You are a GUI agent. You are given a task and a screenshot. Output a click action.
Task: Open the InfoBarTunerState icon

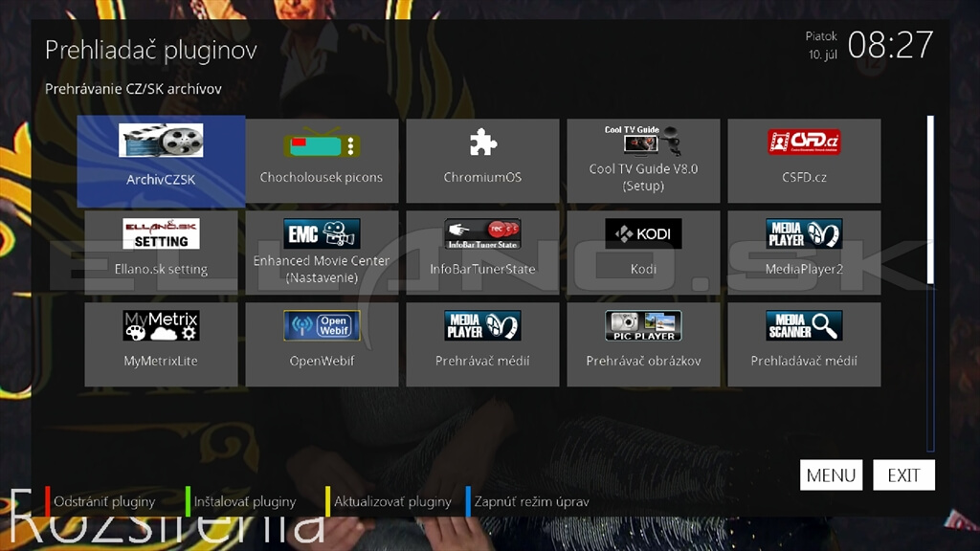point(482,233)
